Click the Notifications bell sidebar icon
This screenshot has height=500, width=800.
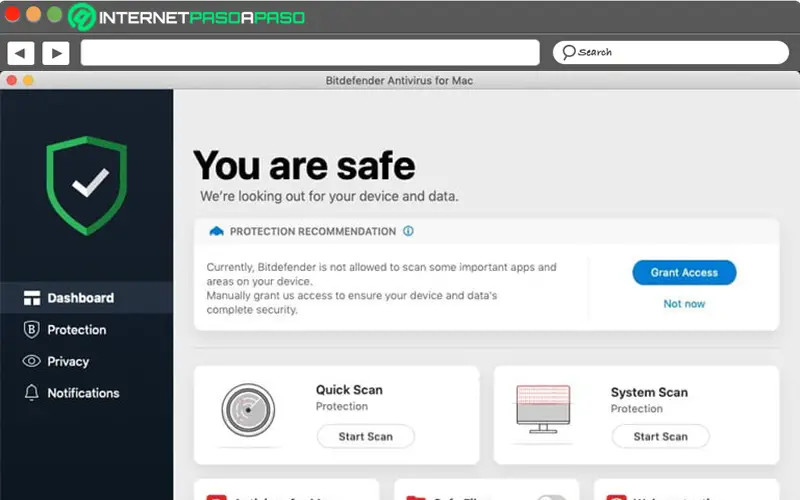(x=31, y=393)
